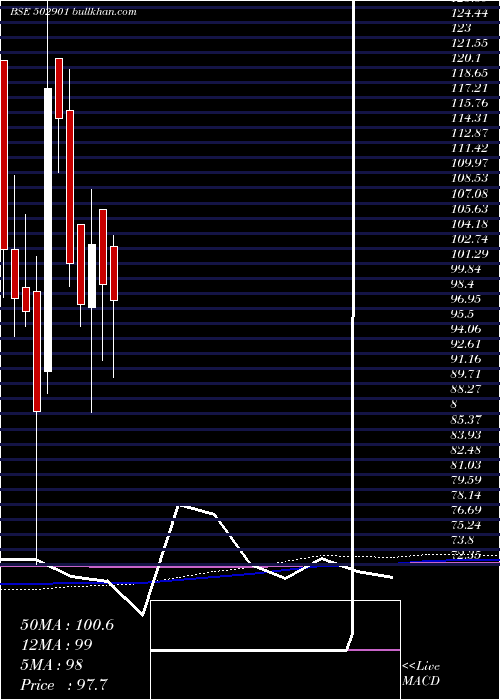Click the 114.31 price axis label
This screenshot has height=700, width=500.
tap(469, 118)
